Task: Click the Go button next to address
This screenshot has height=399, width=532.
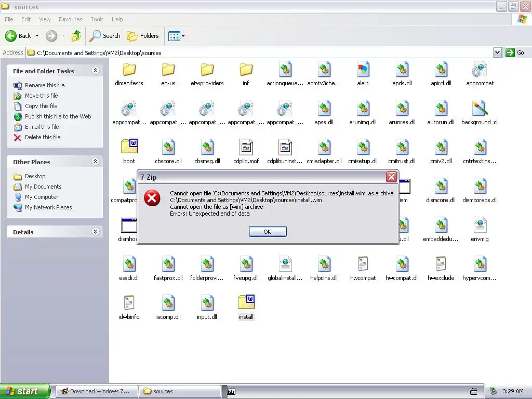Action: coord(515,52)
